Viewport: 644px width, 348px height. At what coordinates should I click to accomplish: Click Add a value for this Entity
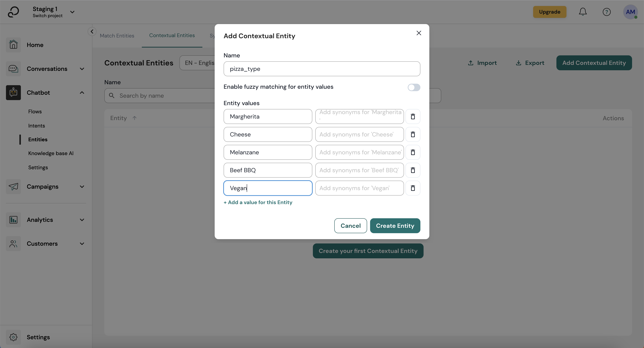258,202
